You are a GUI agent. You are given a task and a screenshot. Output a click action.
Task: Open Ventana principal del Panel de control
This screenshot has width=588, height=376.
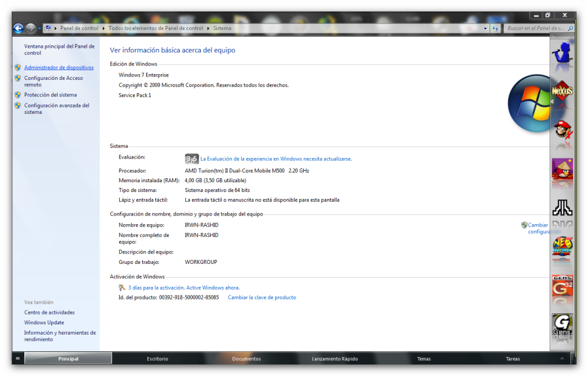click(x=59, y=49)
